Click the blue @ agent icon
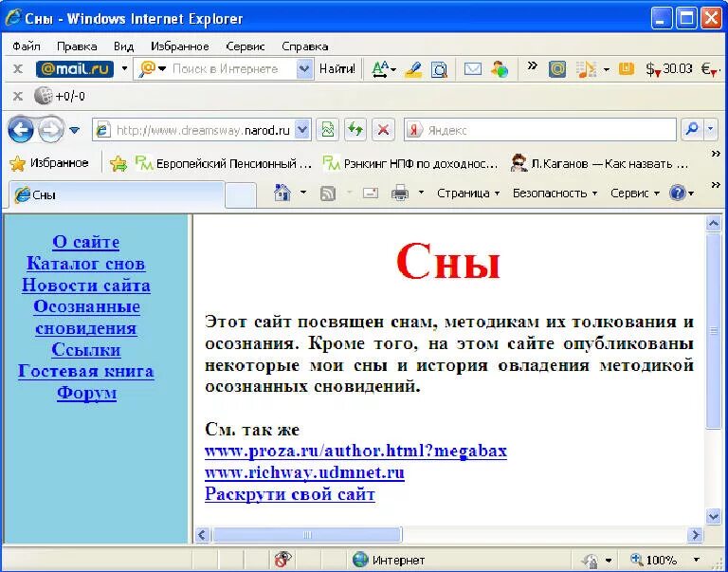Screen dimensions: 728x572 556,69
